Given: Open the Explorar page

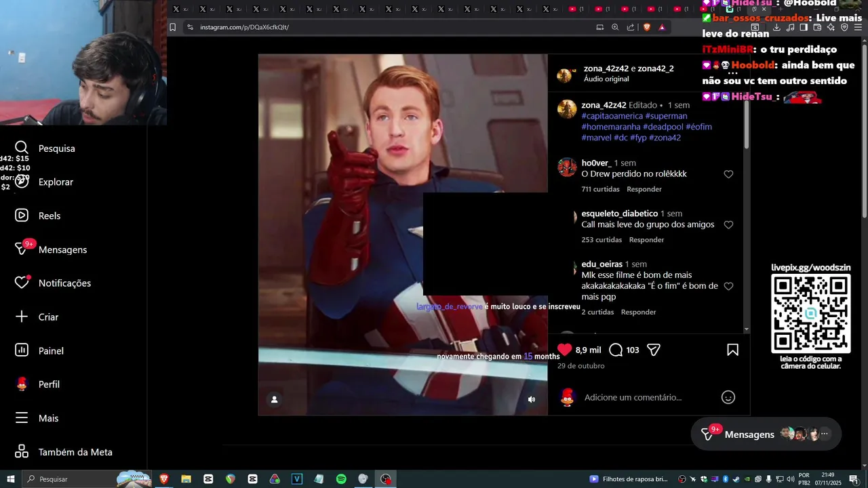Looking at the screenshot, I should [x=45, y=182].
